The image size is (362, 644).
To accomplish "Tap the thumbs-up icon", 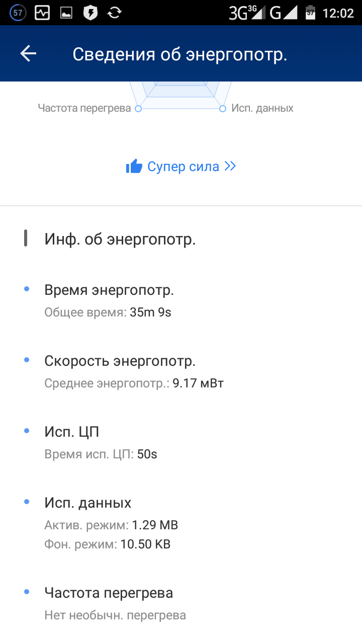I will (134, 167).
